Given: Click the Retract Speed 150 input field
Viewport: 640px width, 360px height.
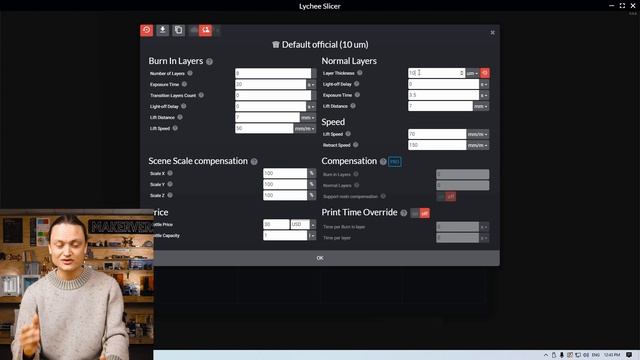Looking at the screenshot, I should (437, 145).
